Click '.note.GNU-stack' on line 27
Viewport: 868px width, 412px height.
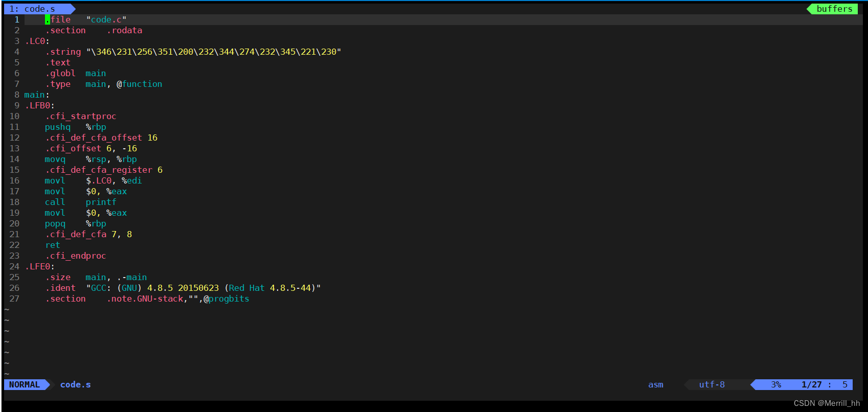click(145, 299)
